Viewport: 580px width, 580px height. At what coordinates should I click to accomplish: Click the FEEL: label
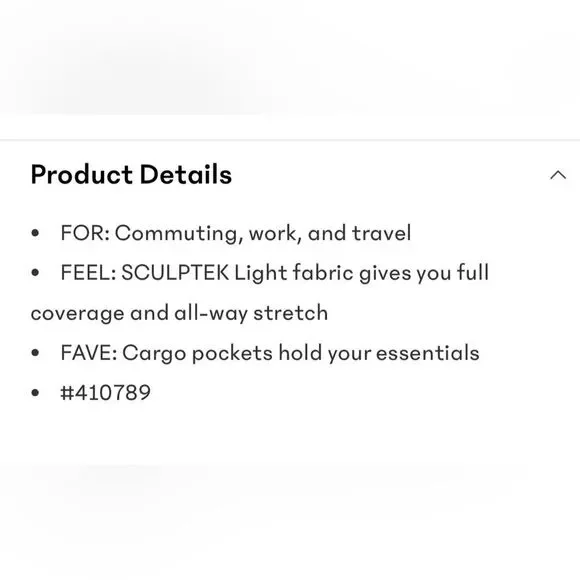(x=88, y=273)
